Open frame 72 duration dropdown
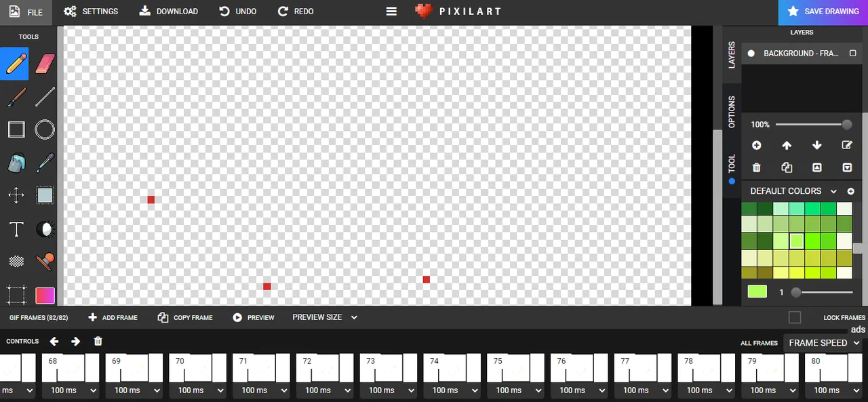This screenshot has height=402, width=868. 325,390
